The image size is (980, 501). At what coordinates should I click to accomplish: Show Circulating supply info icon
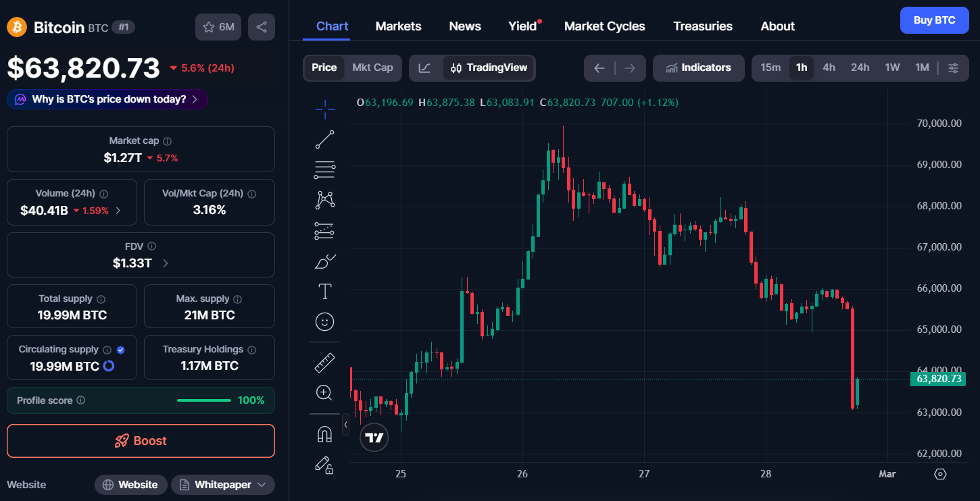[107, 350]
